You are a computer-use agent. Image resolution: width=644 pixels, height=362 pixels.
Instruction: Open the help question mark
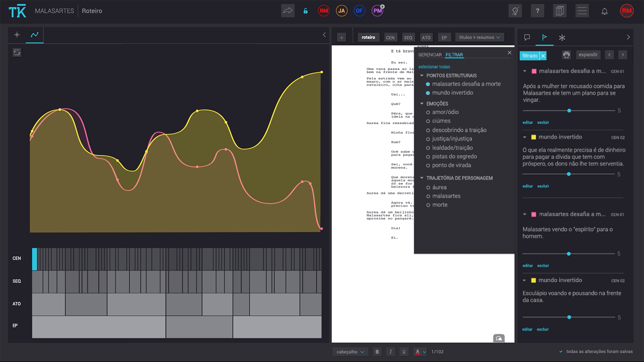537,11
